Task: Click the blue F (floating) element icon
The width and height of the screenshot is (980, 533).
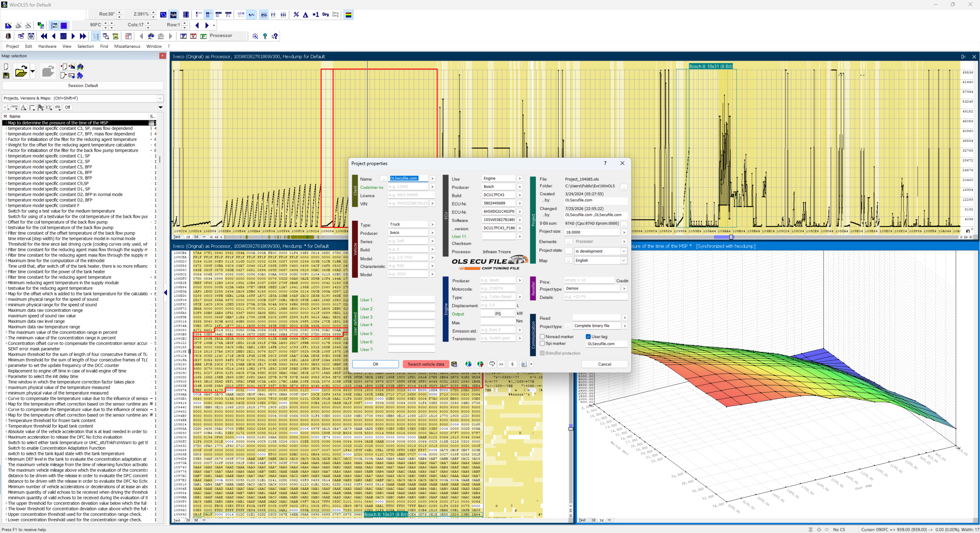Action: [183, 36]
